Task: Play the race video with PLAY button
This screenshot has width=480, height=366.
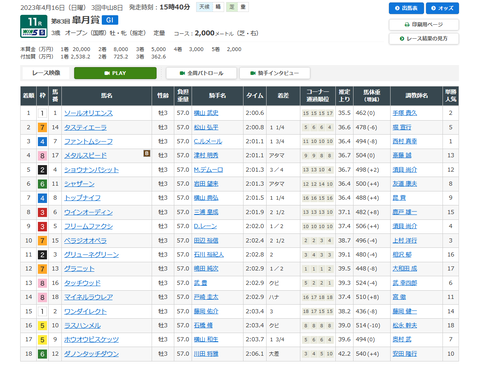Action: coord(115,73)
